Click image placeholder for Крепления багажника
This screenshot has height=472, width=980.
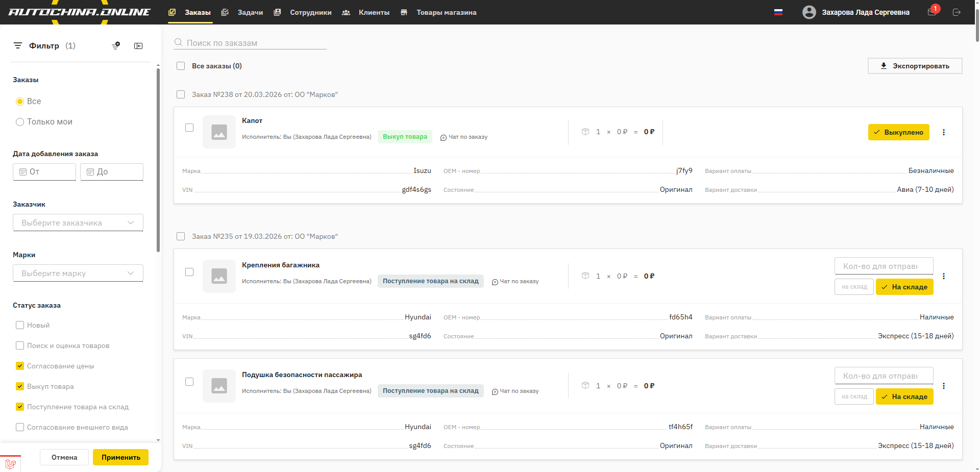click(x=219, y=276)
